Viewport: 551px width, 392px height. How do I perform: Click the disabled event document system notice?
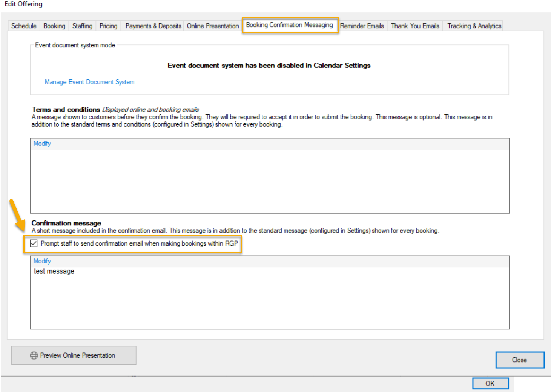tap(269, 66)
